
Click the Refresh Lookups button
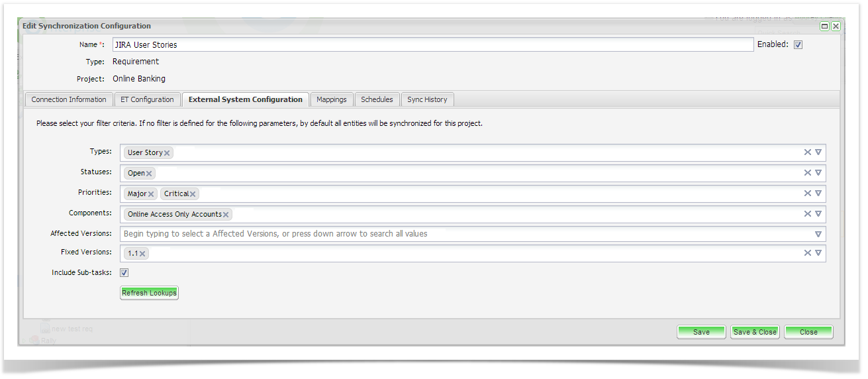pyautogui.click(x=149, y=293)
